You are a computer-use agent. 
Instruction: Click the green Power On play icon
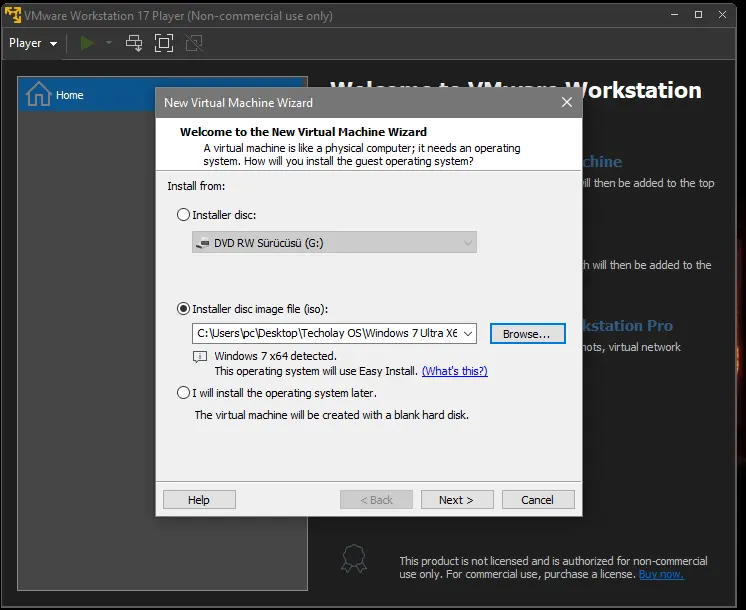(x=87, y=43)
